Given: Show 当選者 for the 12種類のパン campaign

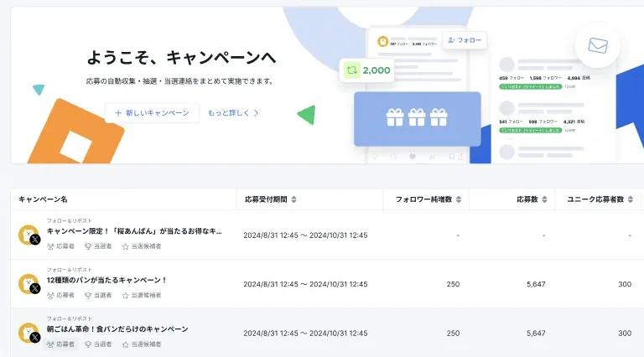Looking at the screenshot, I should pos(98,295).
